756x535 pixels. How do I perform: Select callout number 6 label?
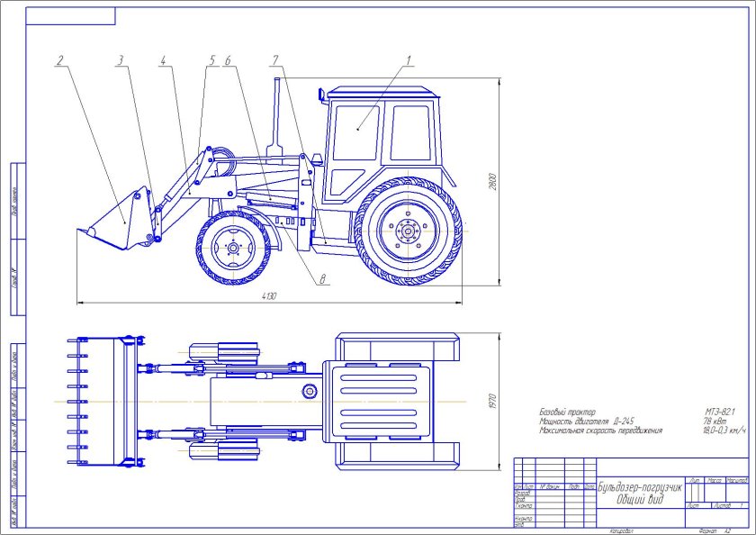[229, 61]
